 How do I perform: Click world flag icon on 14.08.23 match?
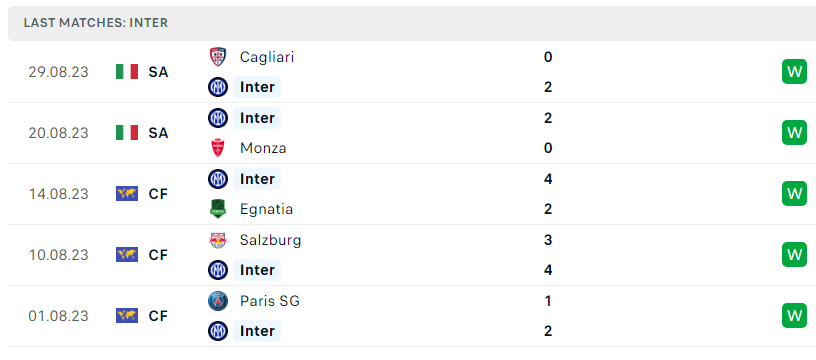point(127,194)
